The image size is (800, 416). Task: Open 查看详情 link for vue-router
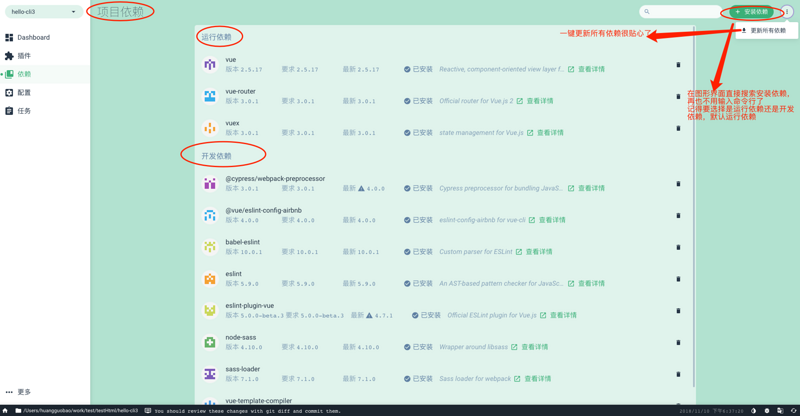(x=535, y=101)
